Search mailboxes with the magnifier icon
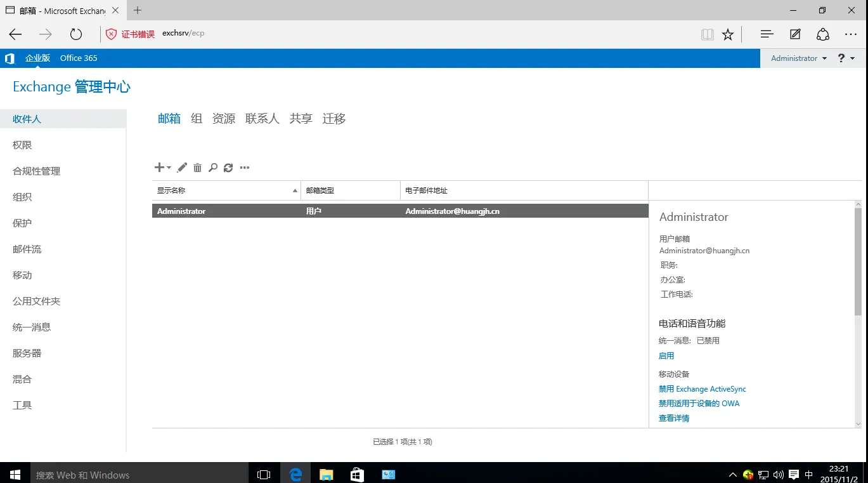Viewport: 868px width, 483px height. coord(213,168)
